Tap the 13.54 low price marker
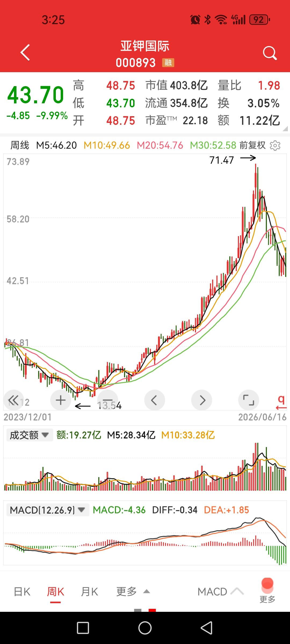This screenshot has height=644, width=290. point(109,405)
